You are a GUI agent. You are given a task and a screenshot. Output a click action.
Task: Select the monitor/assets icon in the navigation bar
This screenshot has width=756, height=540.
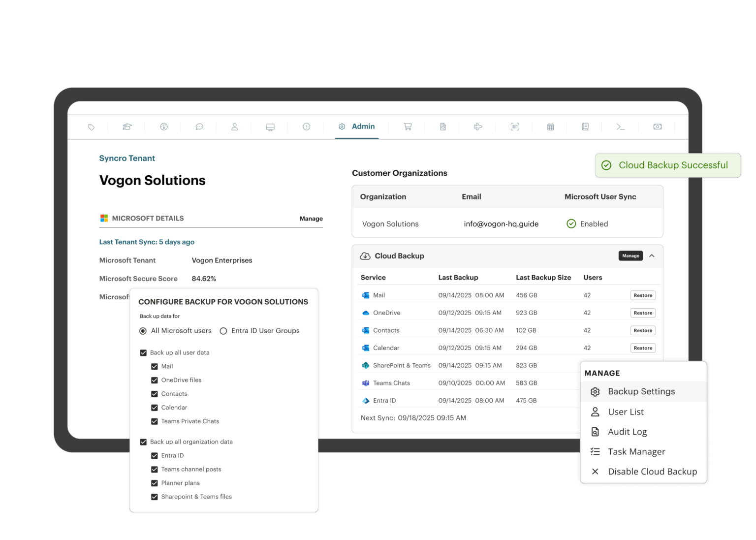coord(270,127)
